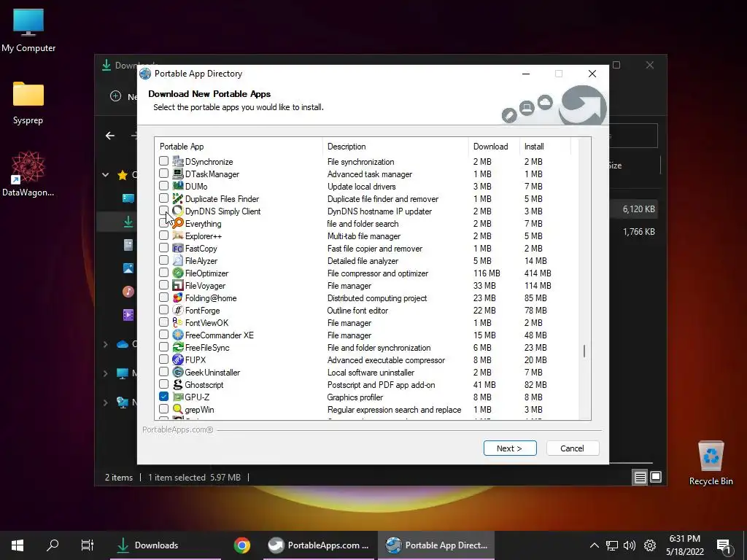This screenshot has width=747, height=560.
Task: Click the FreeFileSync app icon
Action: 178,347
